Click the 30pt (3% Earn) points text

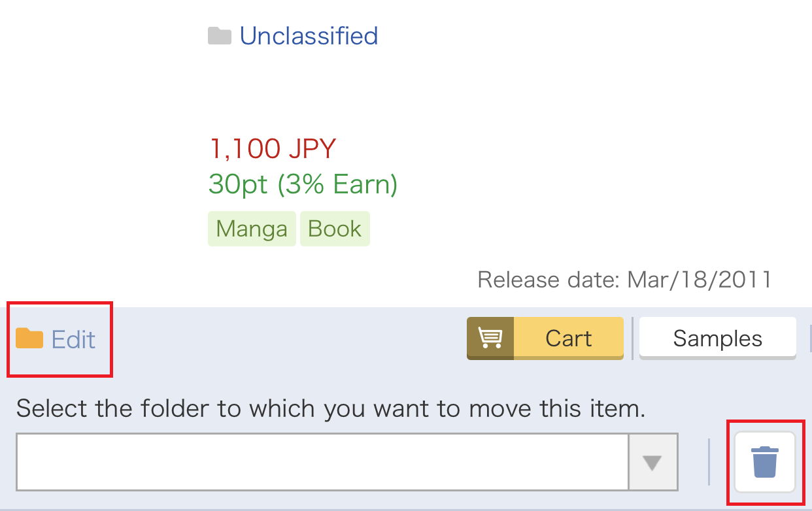tap(303, 185)
